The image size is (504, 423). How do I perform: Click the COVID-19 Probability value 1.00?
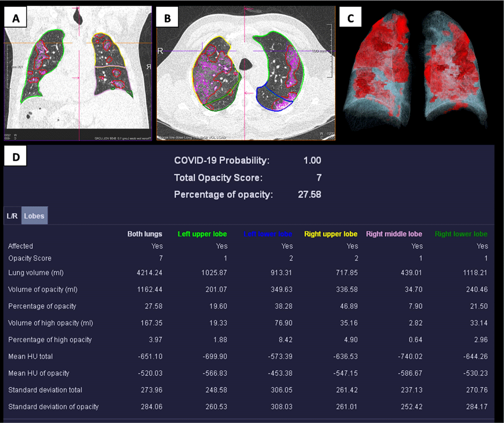312,160
